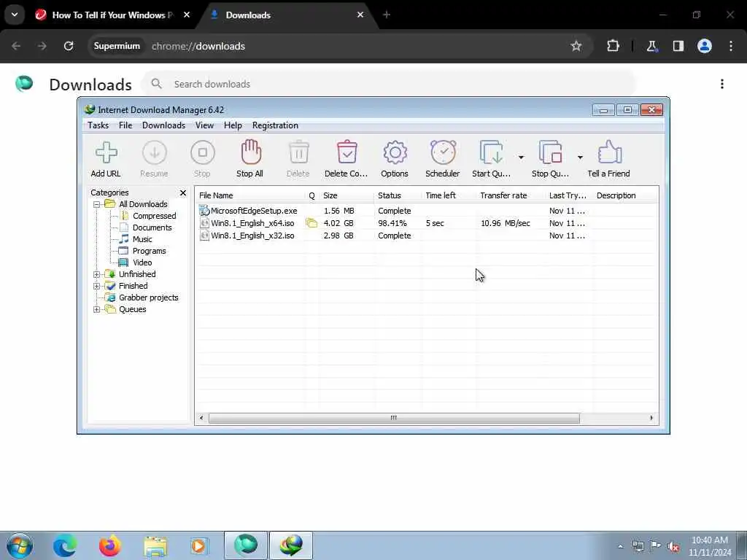Image resolution: width=747 pixels, height=560 pixels.
Task: Close the Categories panel
Action: point(183,192)
